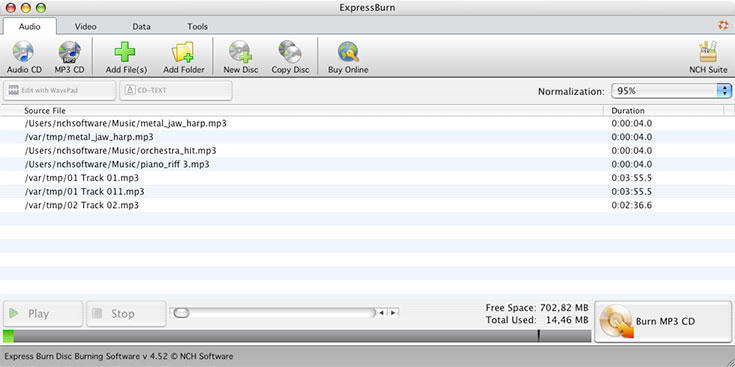Click the right arrow next to slider

(x=393, y=313)
